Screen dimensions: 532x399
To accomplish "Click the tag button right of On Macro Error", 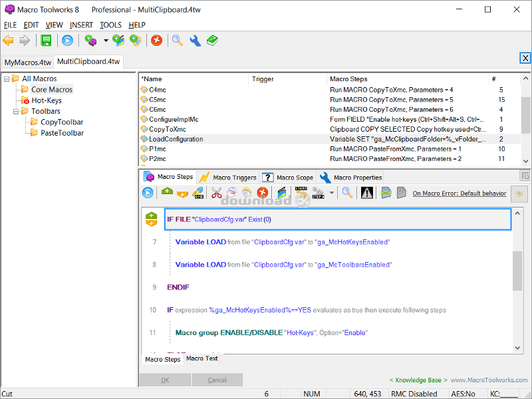I will pyautogui.click(x=519, y=194).
